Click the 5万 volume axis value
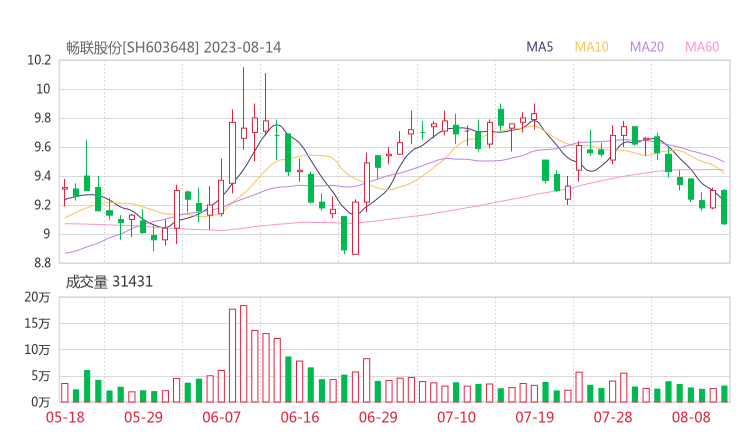This screenshot has height=440, width=740. click(41, 376)
